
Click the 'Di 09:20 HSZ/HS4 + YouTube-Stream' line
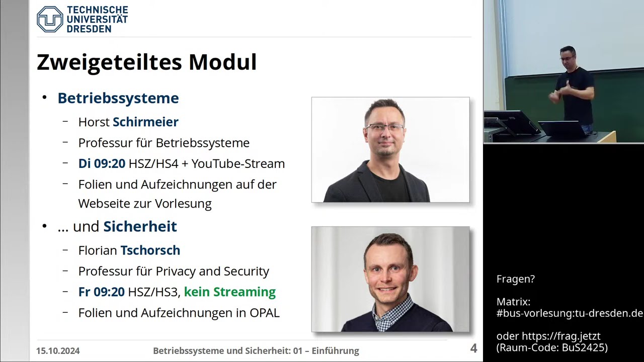(182, 163)
